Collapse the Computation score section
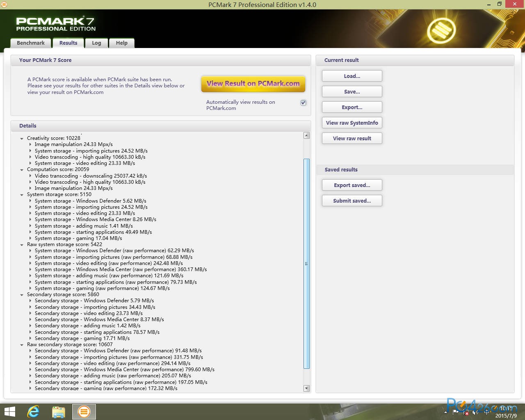This screenshot has width=525, height=420. (22, 170)
